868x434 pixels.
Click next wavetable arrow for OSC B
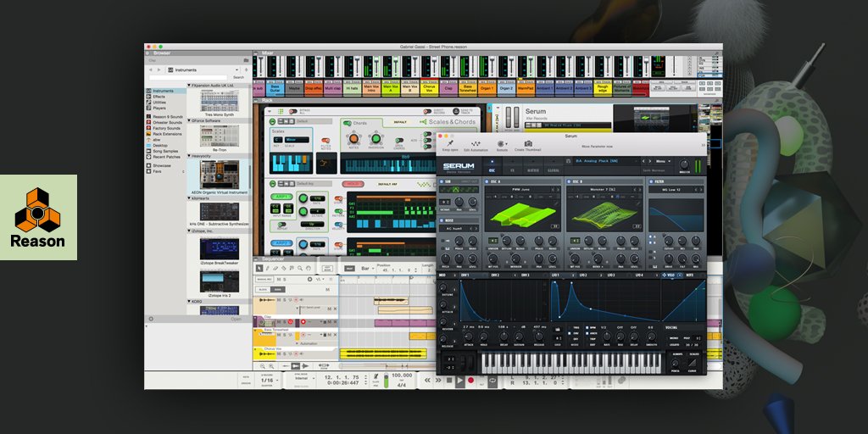[x=638, y=190]
